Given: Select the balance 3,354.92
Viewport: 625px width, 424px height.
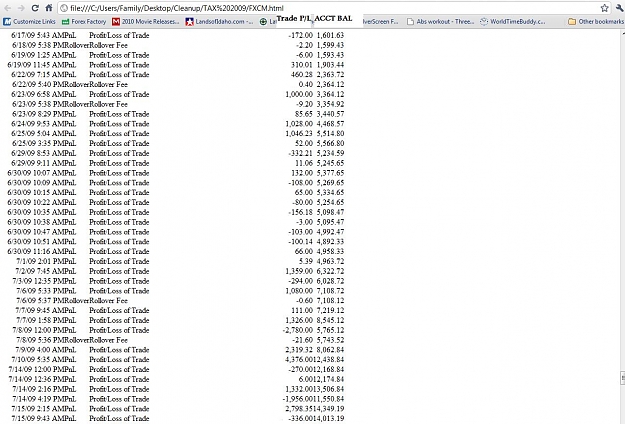Looking at the screenshot, I should (x=330, y=104).
